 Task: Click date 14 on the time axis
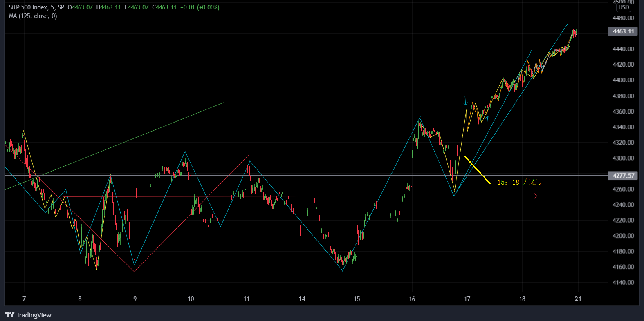point(302,299)
